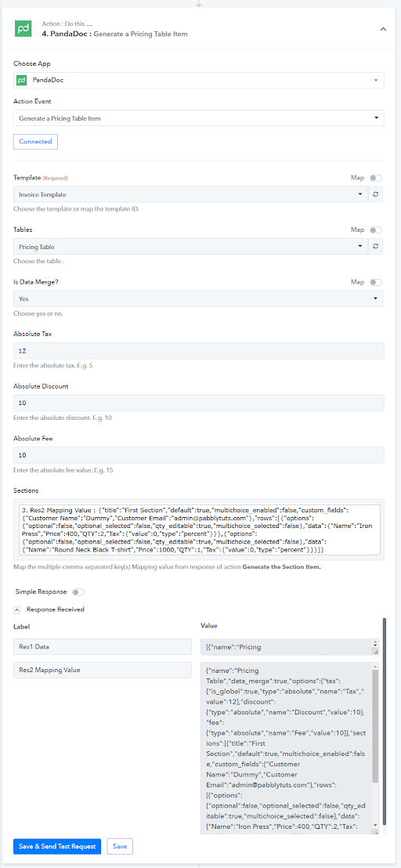Toggle the Map switch for Tables
401x868 pixels.
(376, 230)
